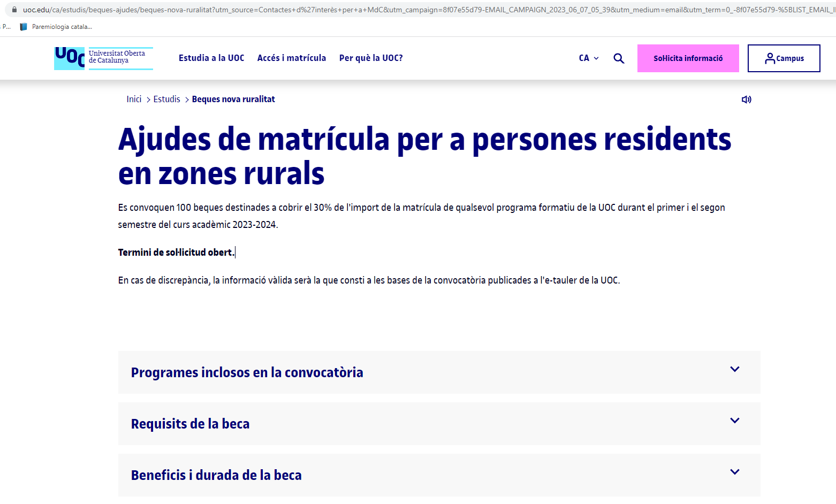836x504 pixels.
Task: Expand Requisits de la beca section
Action: (x=439, y=424)
